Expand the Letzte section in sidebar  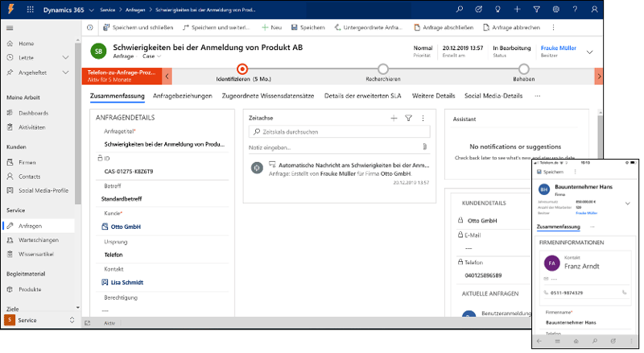pyautogui.click(x=65, y=57)
